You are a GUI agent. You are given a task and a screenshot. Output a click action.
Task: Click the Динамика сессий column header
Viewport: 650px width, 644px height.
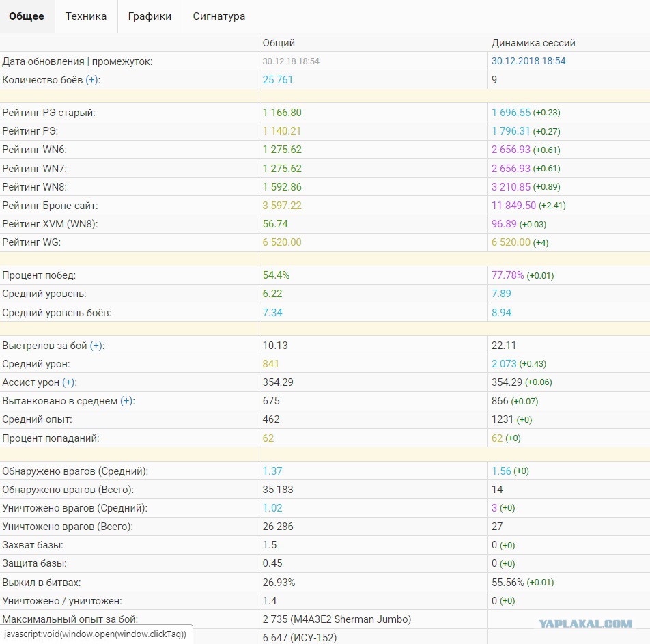pyautogui.click(x=533, y=43)
